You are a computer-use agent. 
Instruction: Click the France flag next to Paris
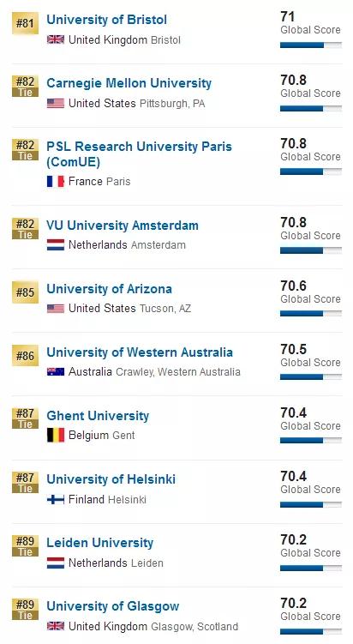56,182
